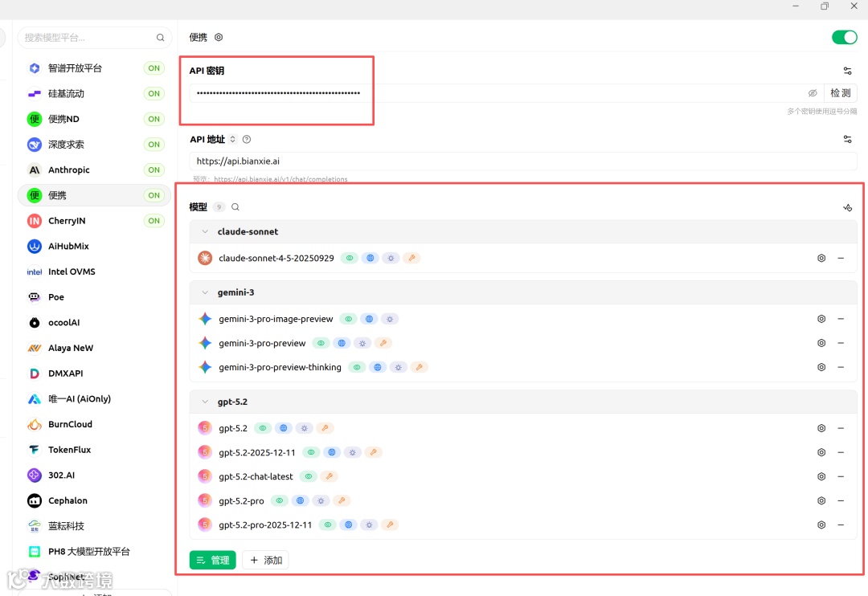Remove gpt-5.2-2025-12-11 model

[841, 452]
